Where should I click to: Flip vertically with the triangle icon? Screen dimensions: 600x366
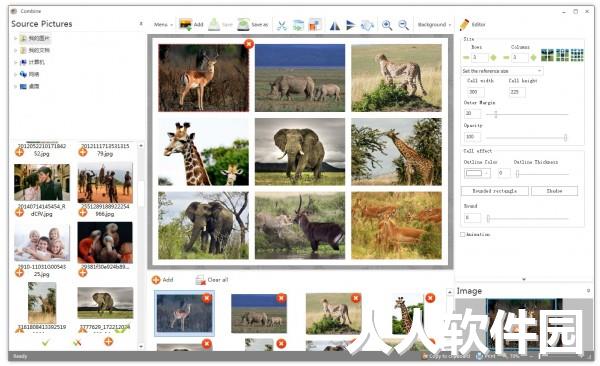click(x=351, y=25)
